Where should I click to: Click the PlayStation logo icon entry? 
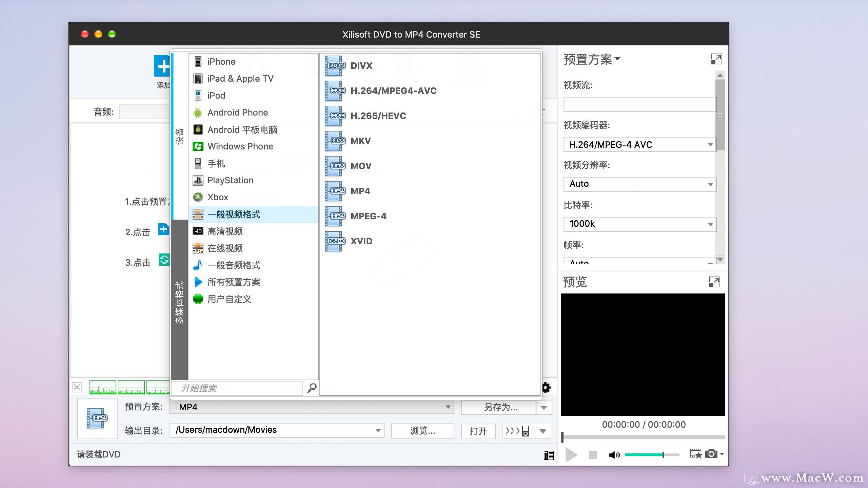[198, 180]
